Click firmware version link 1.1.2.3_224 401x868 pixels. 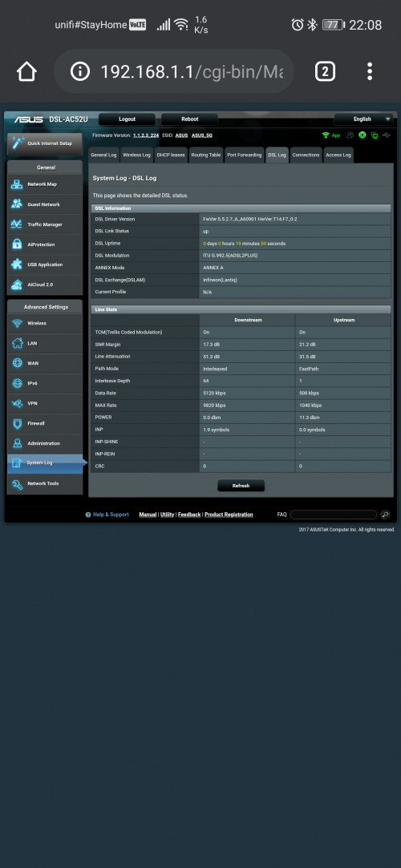[x=146, y=135]
